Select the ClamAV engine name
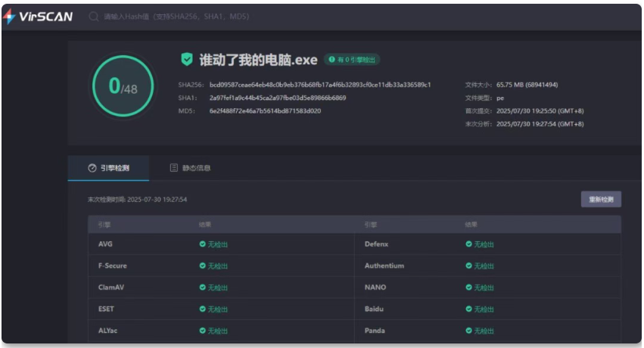644x348 pixels. point(111,287)
